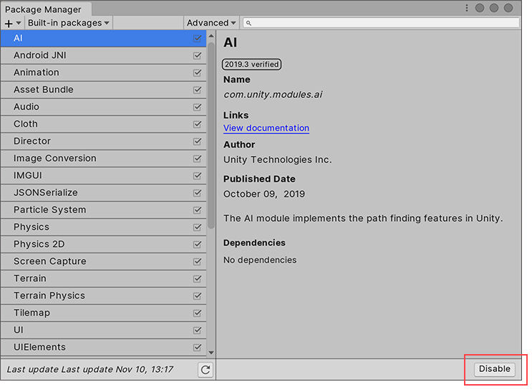Image resolution: width=532 pixels, height=392 pixels.
Task: Click into the package search field
Action: coord(381,23)
